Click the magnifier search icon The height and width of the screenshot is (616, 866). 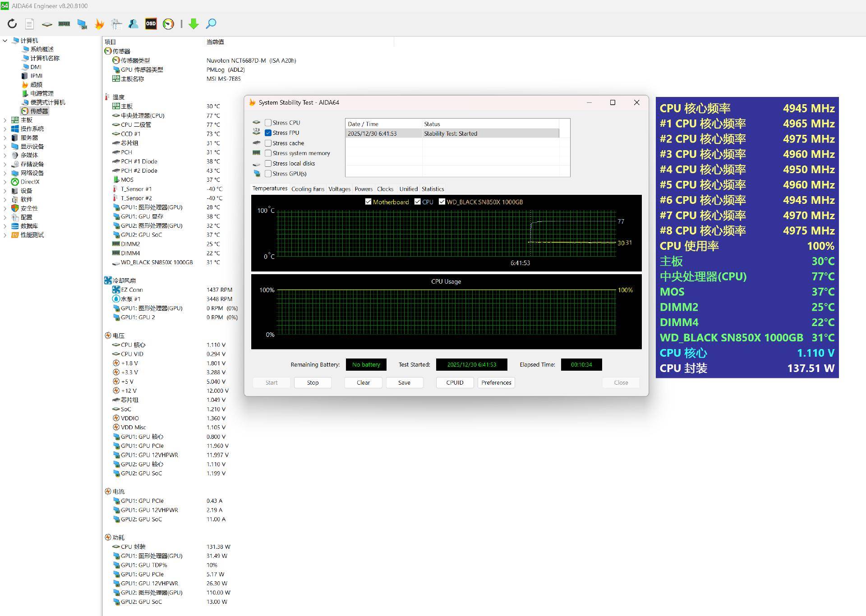coord(211,24)
